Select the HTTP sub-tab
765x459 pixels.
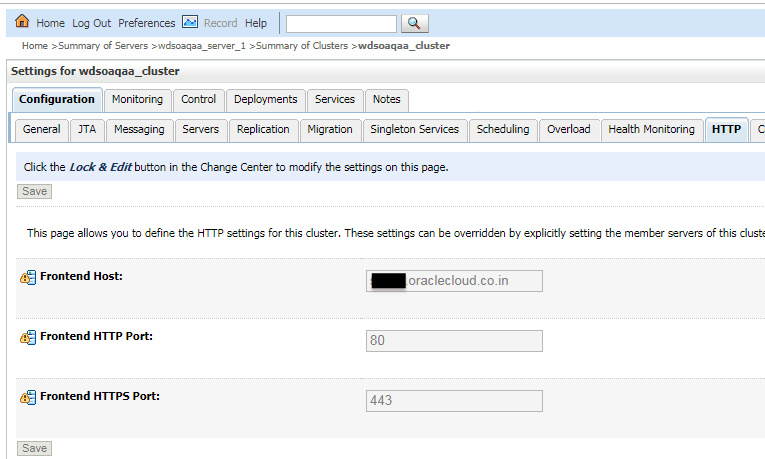(x=726, y=130)
